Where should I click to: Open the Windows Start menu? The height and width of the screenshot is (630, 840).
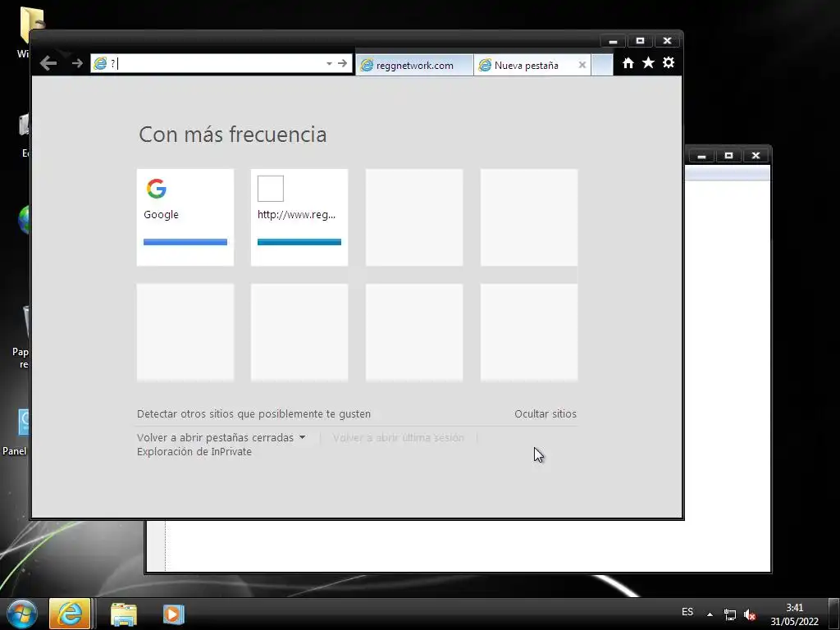tap(22, 614)
